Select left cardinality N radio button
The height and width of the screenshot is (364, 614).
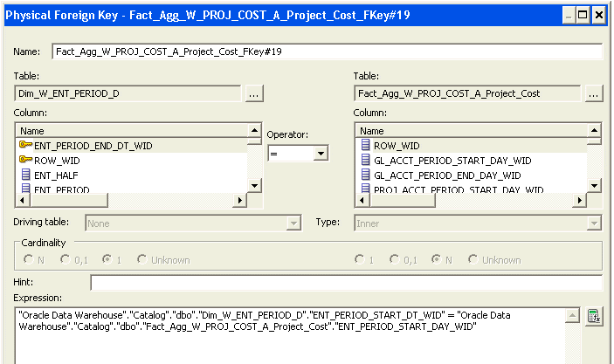(29, 259)
